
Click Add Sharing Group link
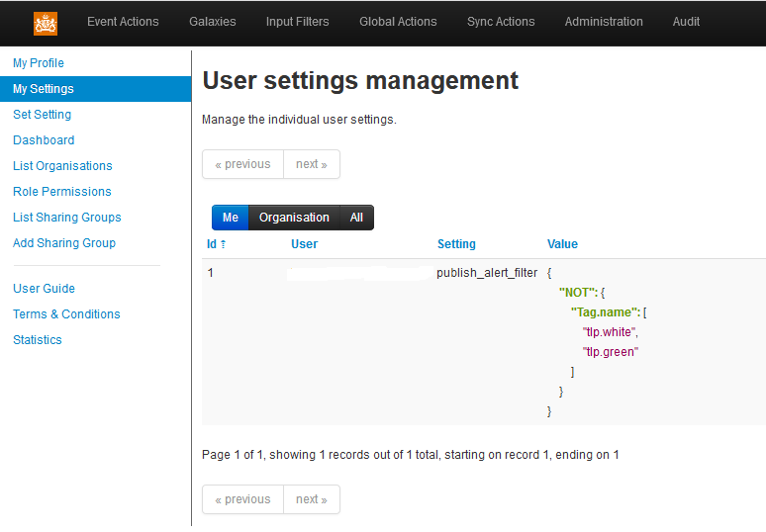64,243
